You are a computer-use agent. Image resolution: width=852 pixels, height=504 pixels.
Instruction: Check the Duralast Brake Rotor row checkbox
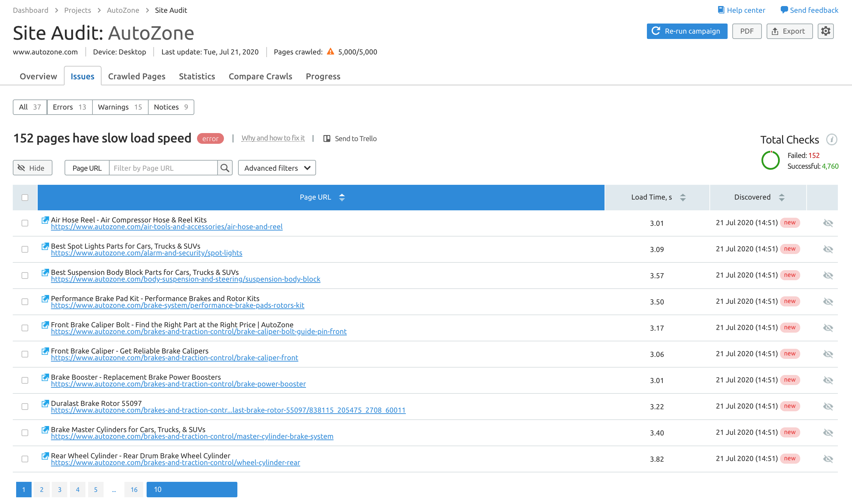tap(25, 407)
